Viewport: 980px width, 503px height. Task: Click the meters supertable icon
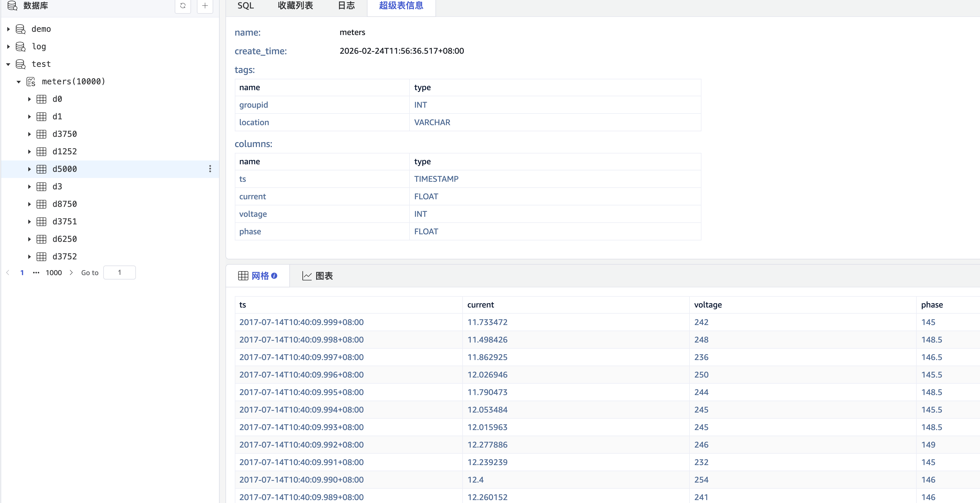point(31,81)
